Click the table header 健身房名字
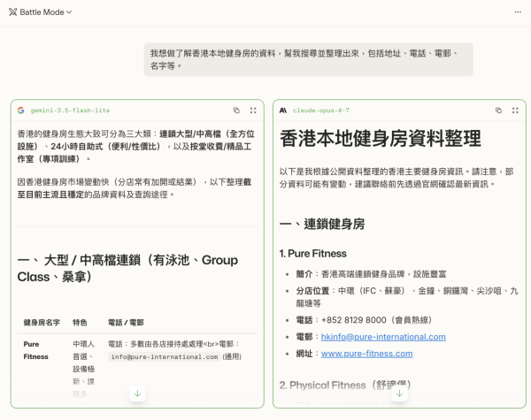 click(x=42, y=323)
